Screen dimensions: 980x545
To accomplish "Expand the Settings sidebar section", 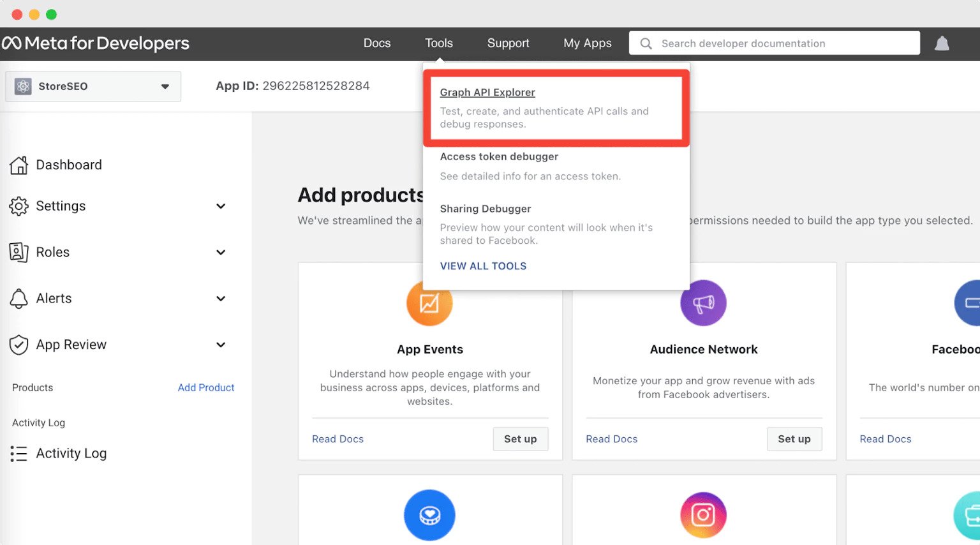I will (x=221, y=206).
